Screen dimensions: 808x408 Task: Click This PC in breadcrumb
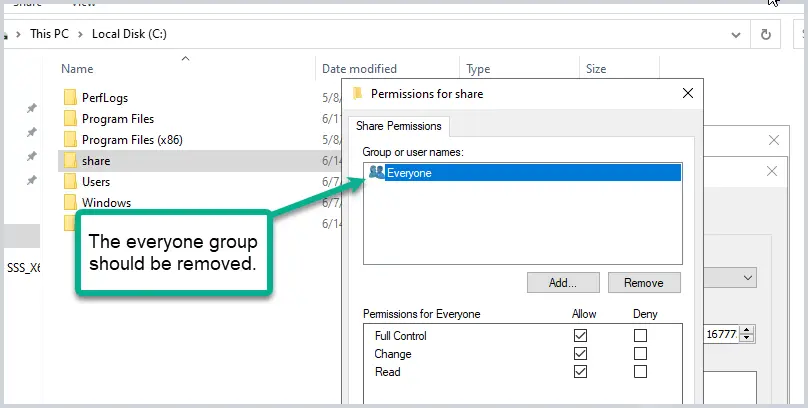click(x=49, y=34)
